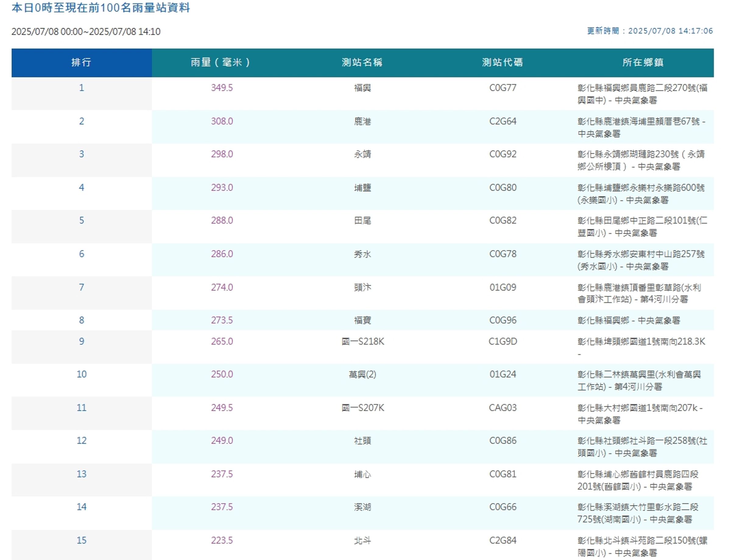Select station name 埔鹽
The width and height of the screenshot is (731, 560).
pyautogui.click(x=362, y=188)
